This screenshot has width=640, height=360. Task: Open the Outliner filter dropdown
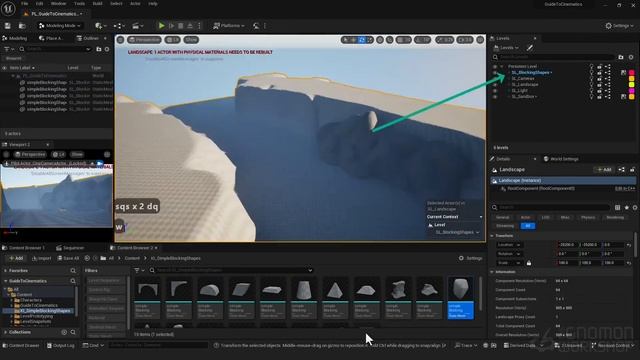[8, 49]
